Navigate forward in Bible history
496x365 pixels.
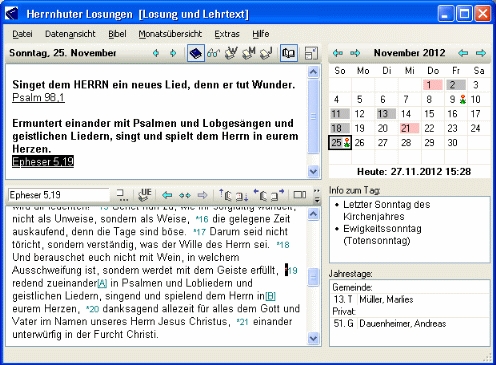202,195
